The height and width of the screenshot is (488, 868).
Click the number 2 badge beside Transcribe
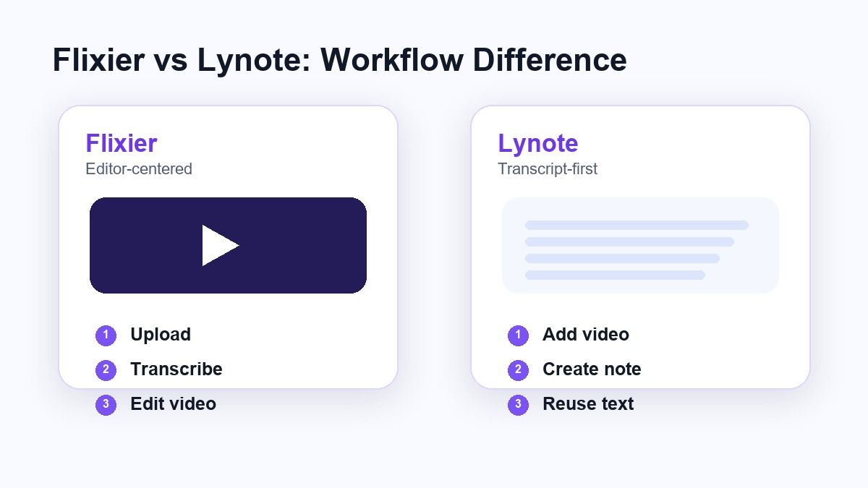[x=106, y=370]
